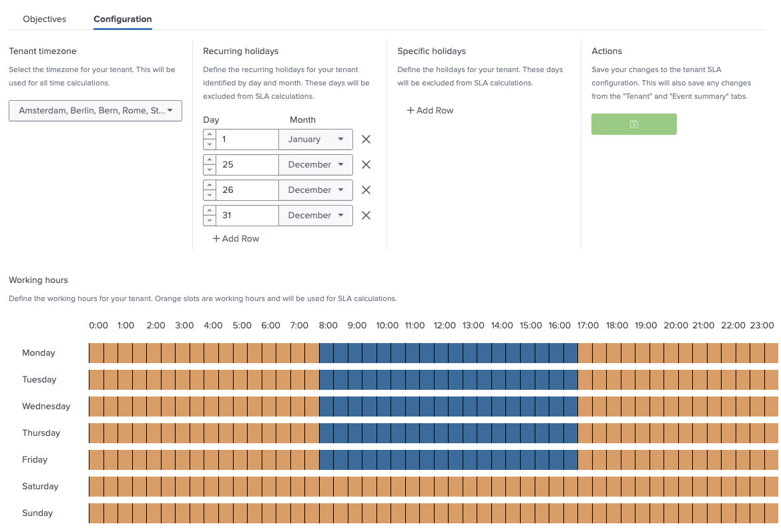Delete the December 31 holiday row

click(x=366, y=215)
